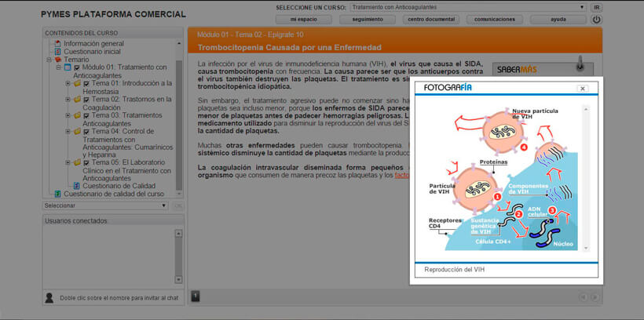The width and height of the screenshot is (644, 320).
Task: Click heading Trombocitopenia Causada por una Enfermedad
Action: [x=290, y=48]
